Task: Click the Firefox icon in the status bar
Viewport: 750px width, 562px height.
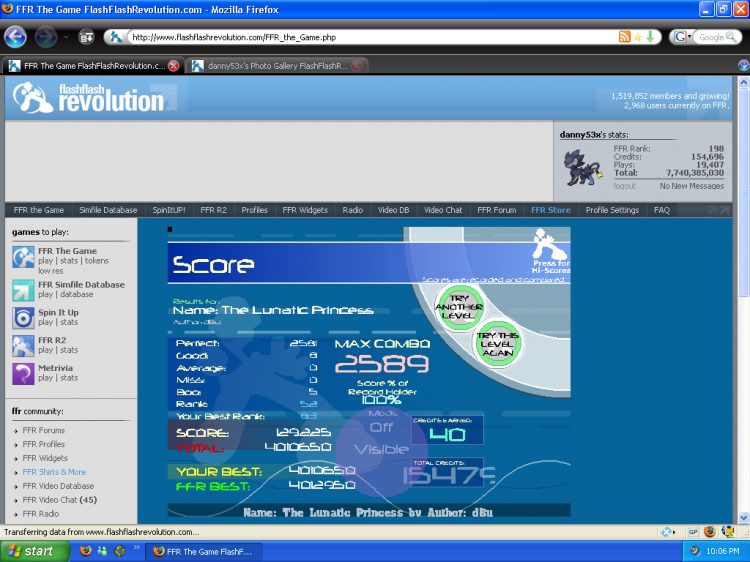Action: (710, 531)
